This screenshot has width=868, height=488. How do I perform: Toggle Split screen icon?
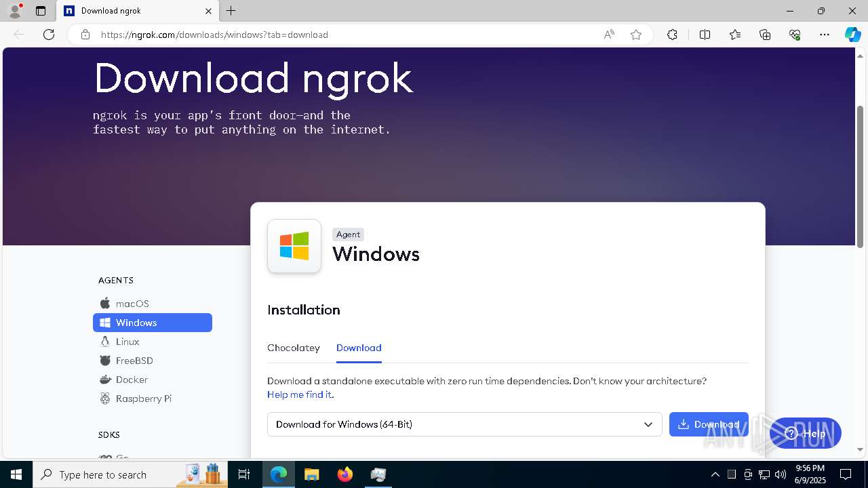[x=705, y=35]
